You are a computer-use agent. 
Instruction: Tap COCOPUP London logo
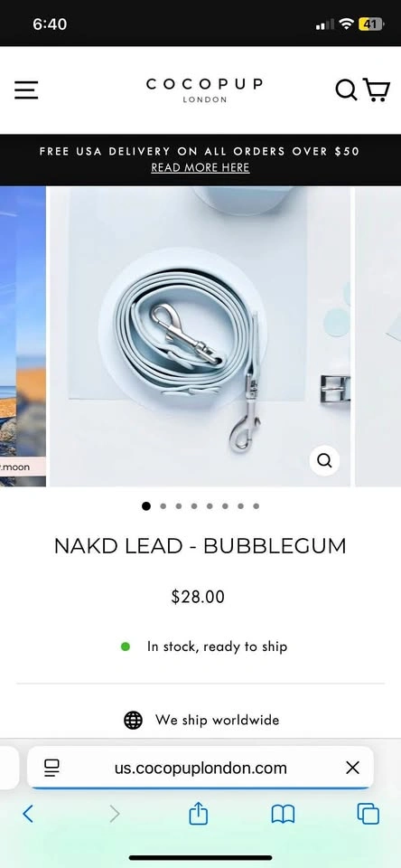205,90
